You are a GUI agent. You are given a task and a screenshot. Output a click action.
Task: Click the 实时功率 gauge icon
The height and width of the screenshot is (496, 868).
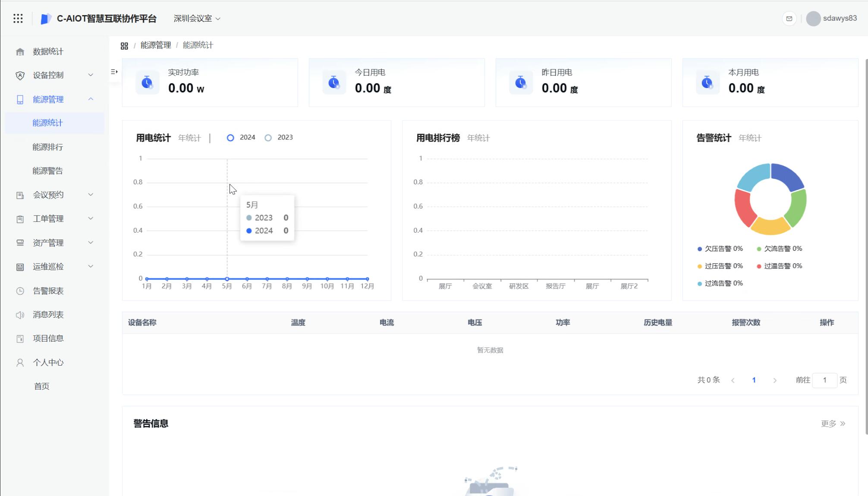click(147, 82)
